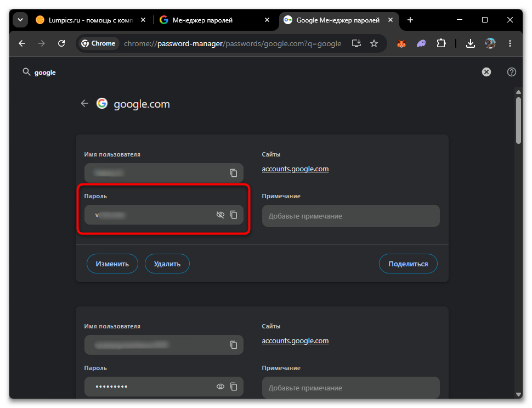532x408 pixels.
Task: Click the install app icon in address bar
Action: [x=356, y=43]
